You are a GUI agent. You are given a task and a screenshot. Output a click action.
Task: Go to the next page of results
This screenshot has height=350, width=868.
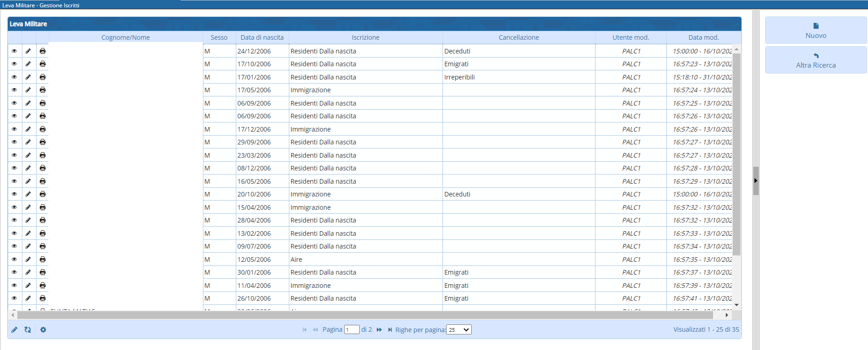[x=379, y=329]
